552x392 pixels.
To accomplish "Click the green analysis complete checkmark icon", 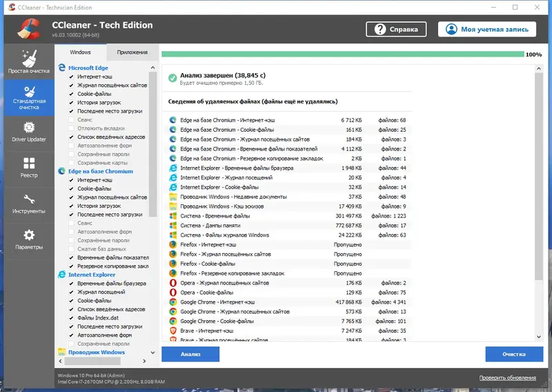I will pos(172,78).
